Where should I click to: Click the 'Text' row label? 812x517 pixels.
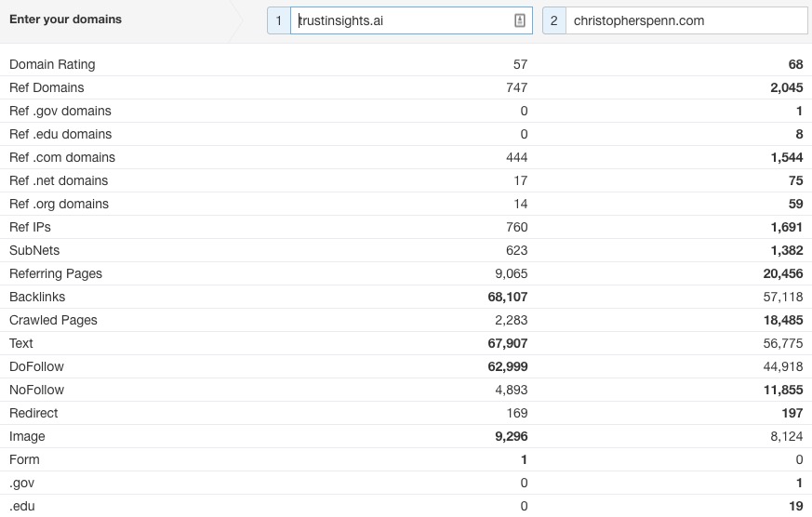click(x=20, y=344)
